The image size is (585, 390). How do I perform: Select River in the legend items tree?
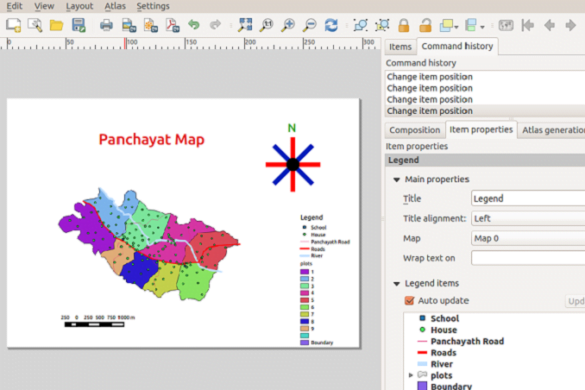point(442,364)
